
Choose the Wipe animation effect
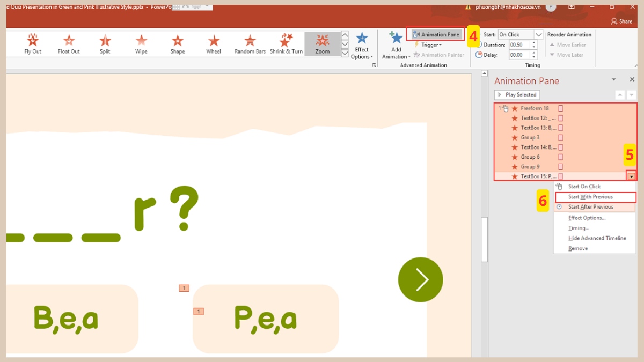tap(141, 43)
